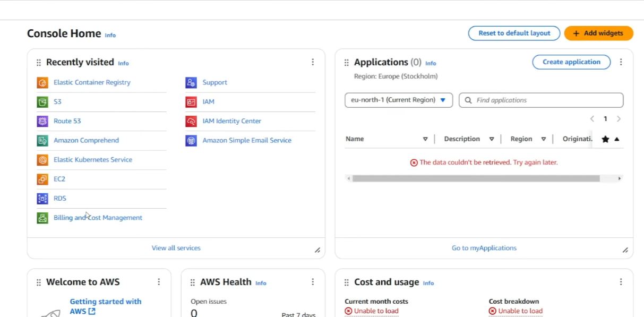Click the Amazon Comprehend service icon

click(42, 141)
